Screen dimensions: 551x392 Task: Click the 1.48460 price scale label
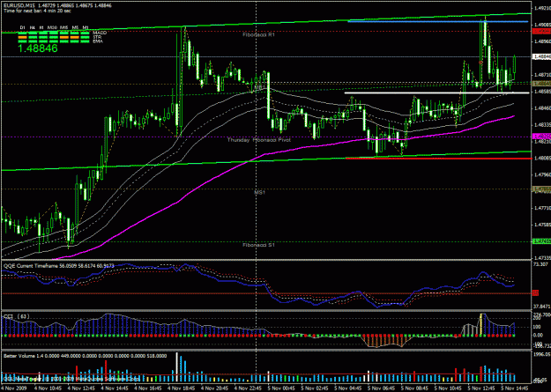pos(542,108)
